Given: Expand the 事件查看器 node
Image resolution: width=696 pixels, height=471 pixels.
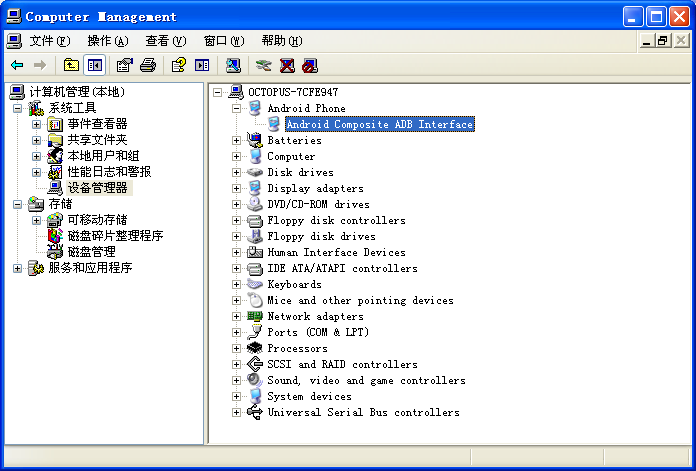Looking at the screenshot, I should click(x=36, y=124).
